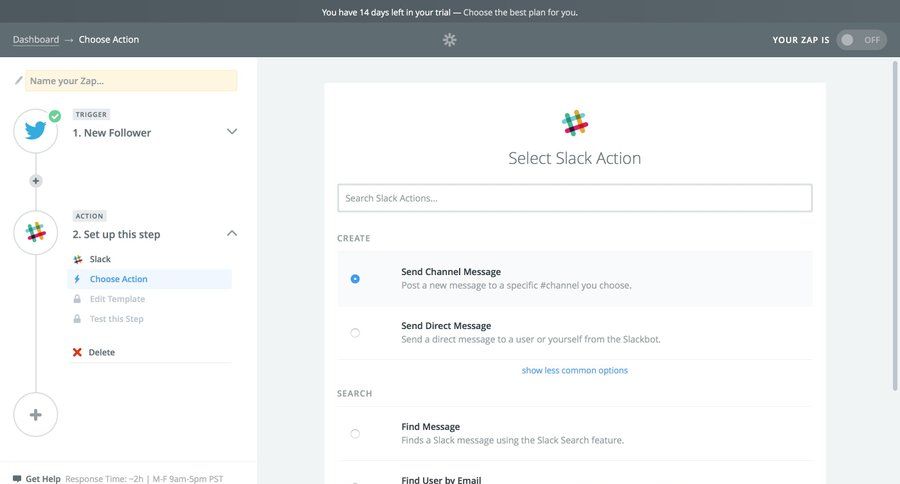Click the large Slack logo above the title

(575, 123)
